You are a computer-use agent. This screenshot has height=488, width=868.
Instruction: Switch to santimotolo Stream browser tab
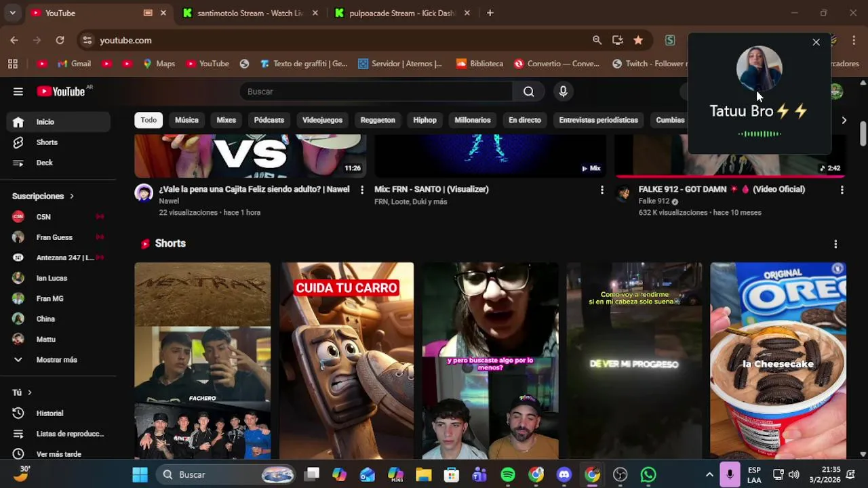pos(250,13)
